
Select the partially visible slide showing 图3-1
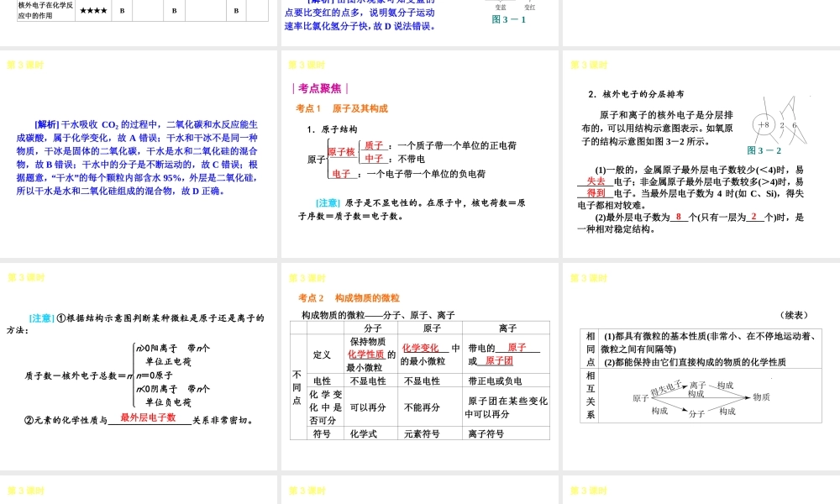coord(419,23)
